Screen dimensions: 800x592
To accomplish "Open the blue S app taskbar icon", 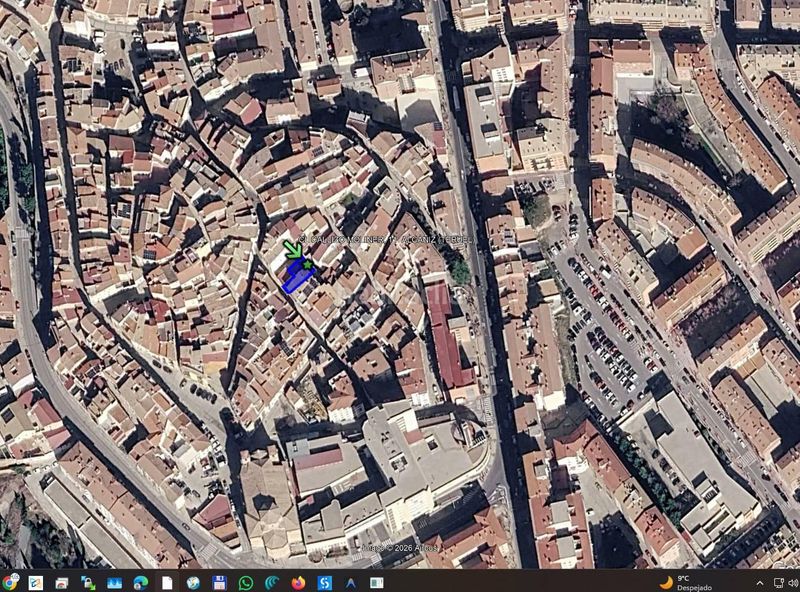I will (324, 583).
